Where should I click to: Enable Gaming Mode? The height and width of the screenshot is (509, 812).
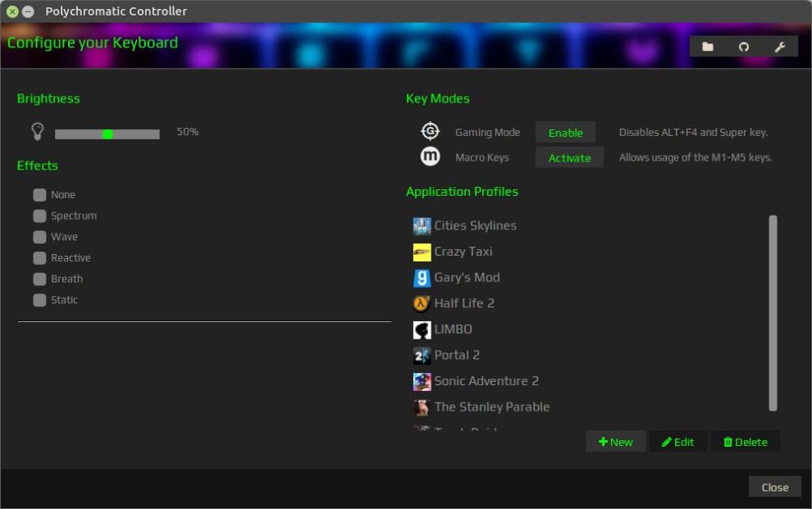point(565,133)
